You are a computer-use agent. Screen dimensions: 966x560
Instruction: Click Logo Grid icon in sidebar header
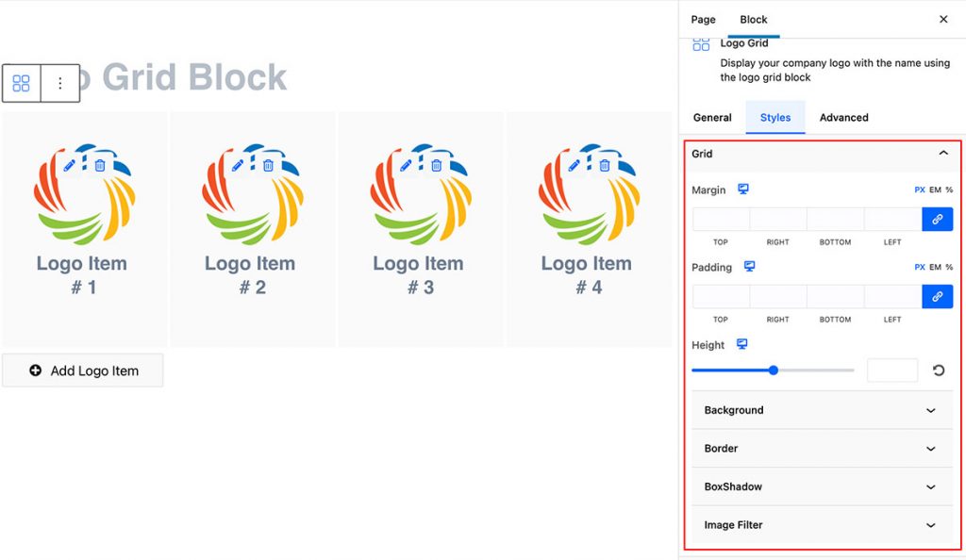[701, 44]
